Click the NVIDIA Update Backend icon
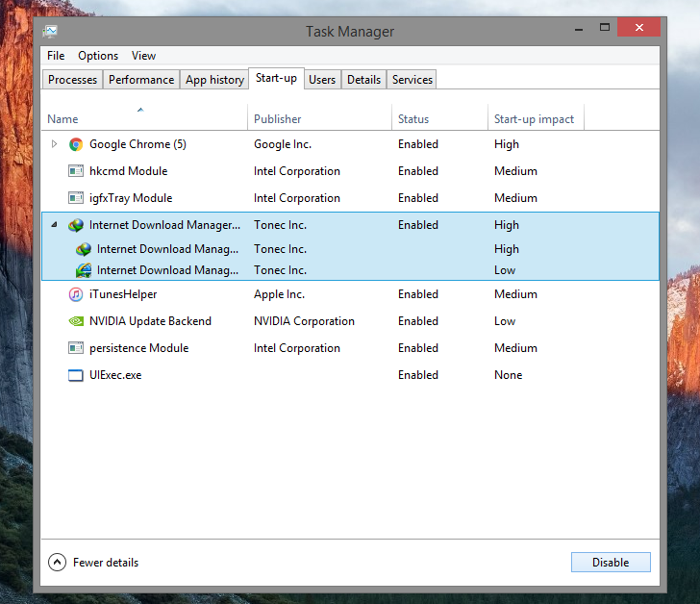This screenshot has height=604, width=700. [x=76, y=321]
